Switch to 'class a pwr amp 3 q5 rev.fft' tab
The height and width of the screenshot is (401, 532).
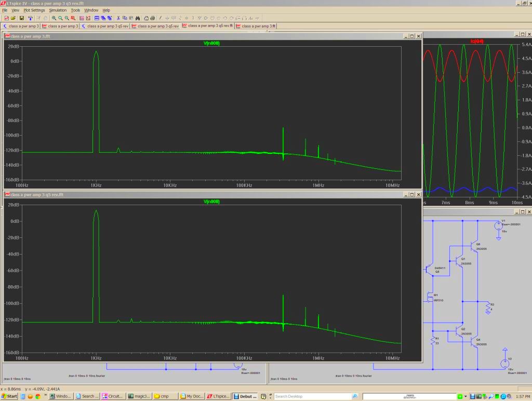coord(207,26)
